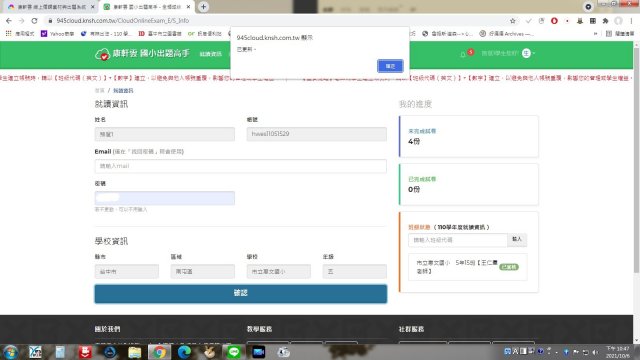Click the page vertical scrollbar
The height and width of the screenshot is (360, 640).
pyautogui.click(x=636, y=159)
